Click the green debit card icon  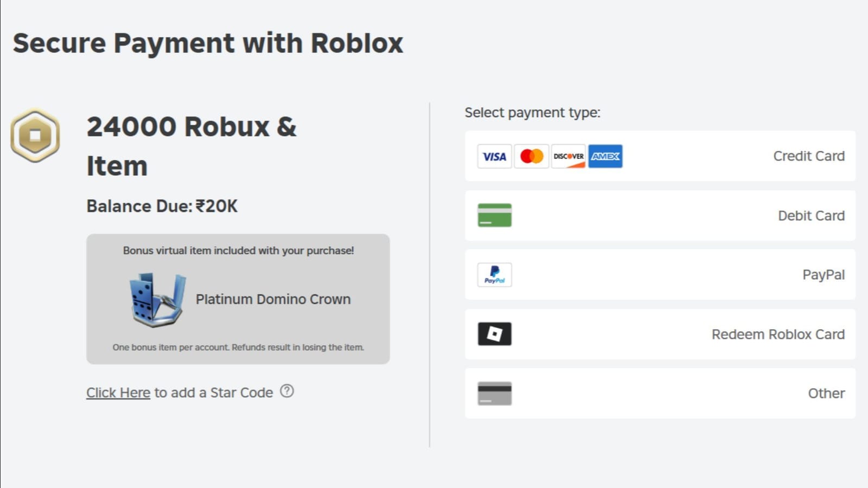(495, 215)
